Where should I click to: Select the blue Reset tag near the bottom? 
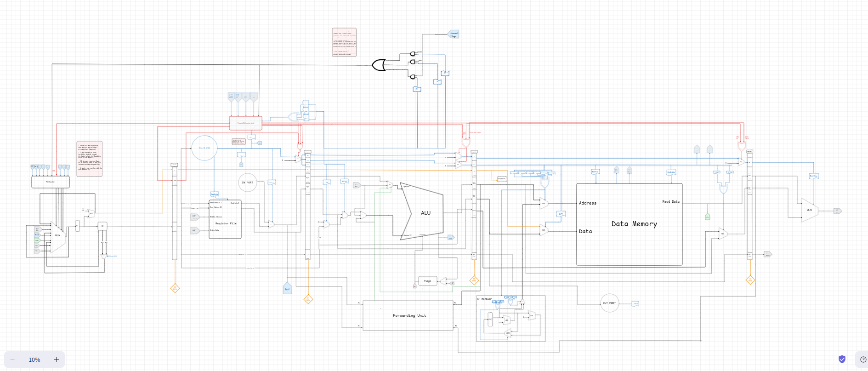click(x=287, y=288)
